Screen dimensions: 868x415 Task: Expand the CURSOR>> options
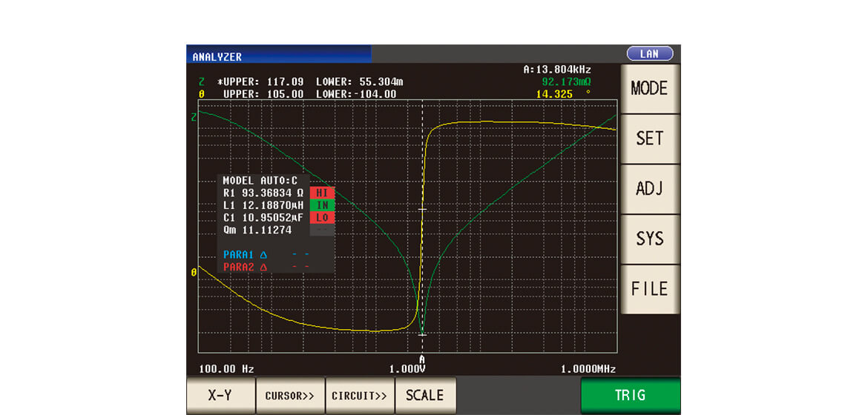[290, 395]
